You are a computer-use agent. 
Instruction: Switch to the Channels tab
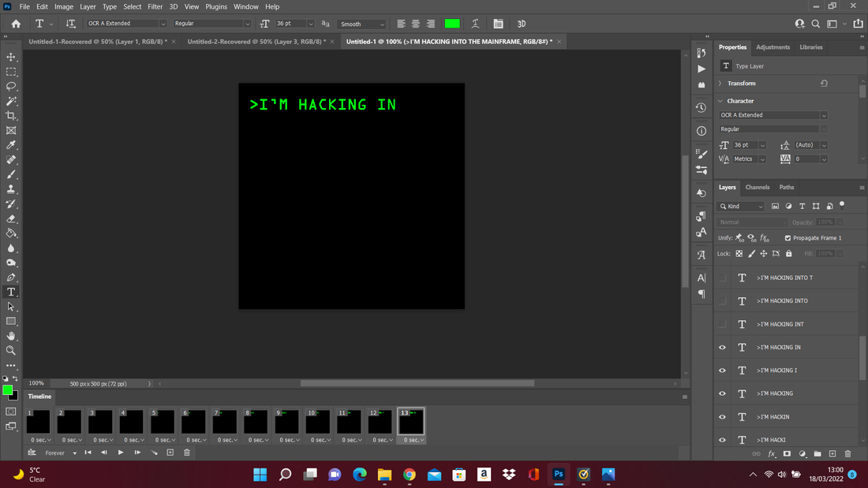pyautogui.click(x=758, y=187)
